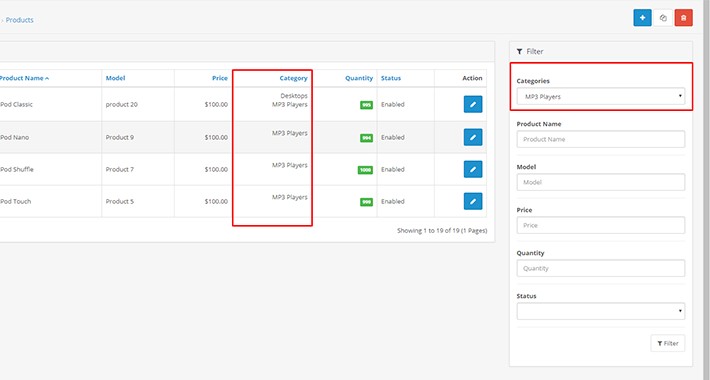Click the iPod Touch product name

click(15, 202)
